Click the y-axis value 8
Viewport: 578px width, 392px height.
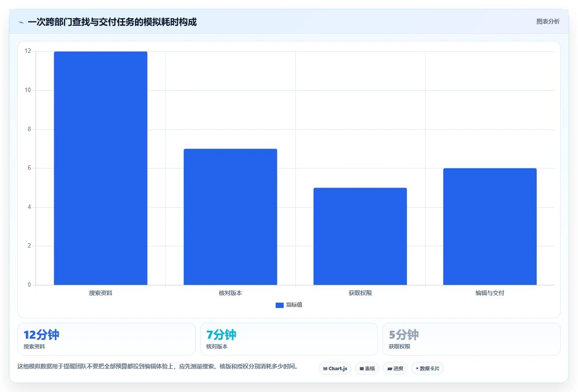[x=29, y=129]
